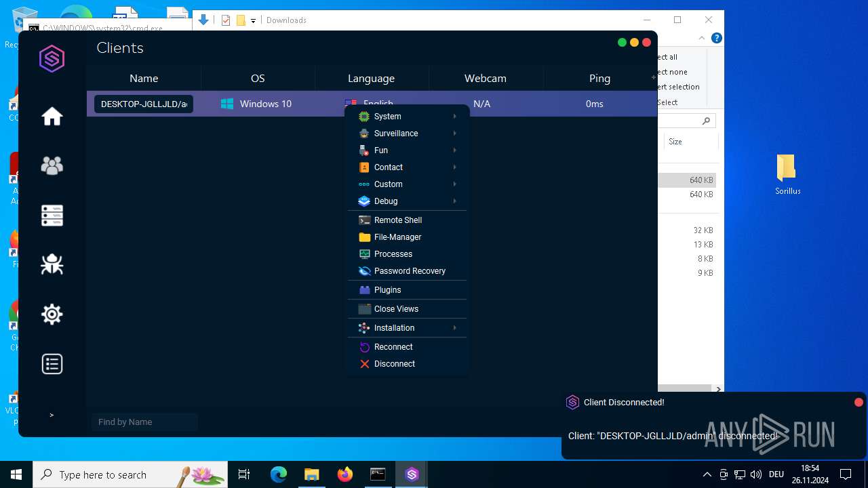The width and height of the screenshot is (868, 488).
Task: Click Reconnect in the context menu
Action: pyautogui.click(x=408, y=347)
